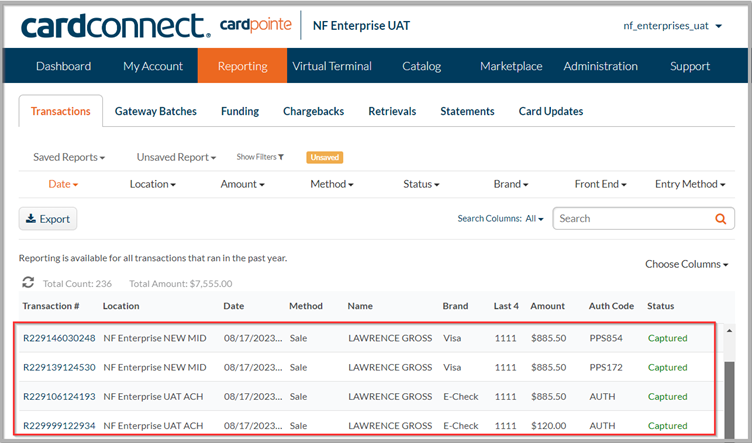Open the Location filter dropdown
The height and width of the screenshot is (443, 752).
(x=153, y=184)
